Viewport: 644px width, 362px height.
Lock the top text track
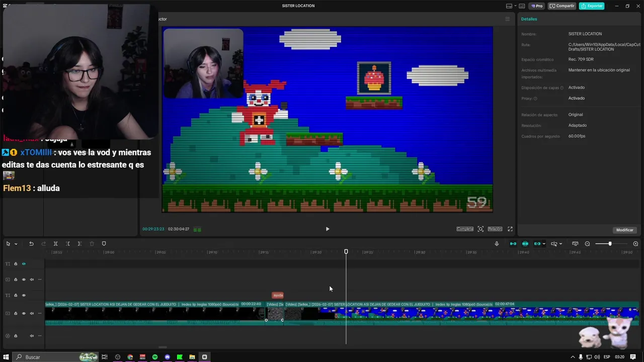(16, 263)
